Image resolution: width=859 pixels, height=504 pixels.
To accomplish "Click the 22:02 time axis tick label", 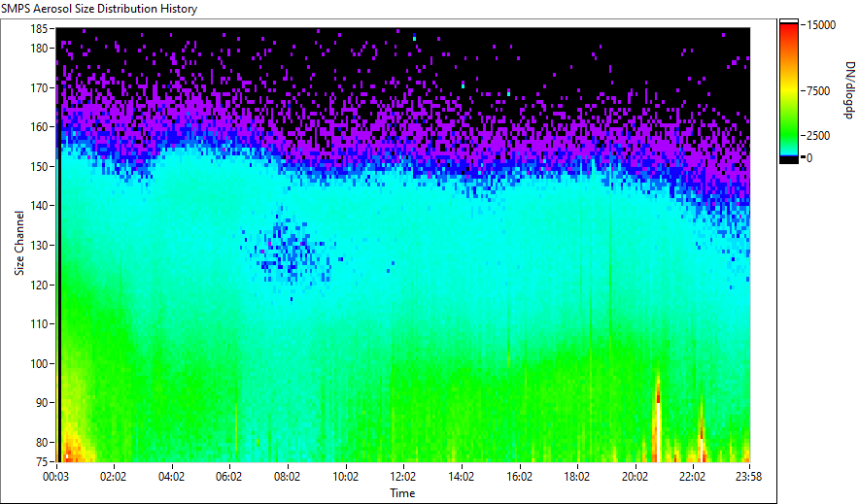I will pos(692,477).
